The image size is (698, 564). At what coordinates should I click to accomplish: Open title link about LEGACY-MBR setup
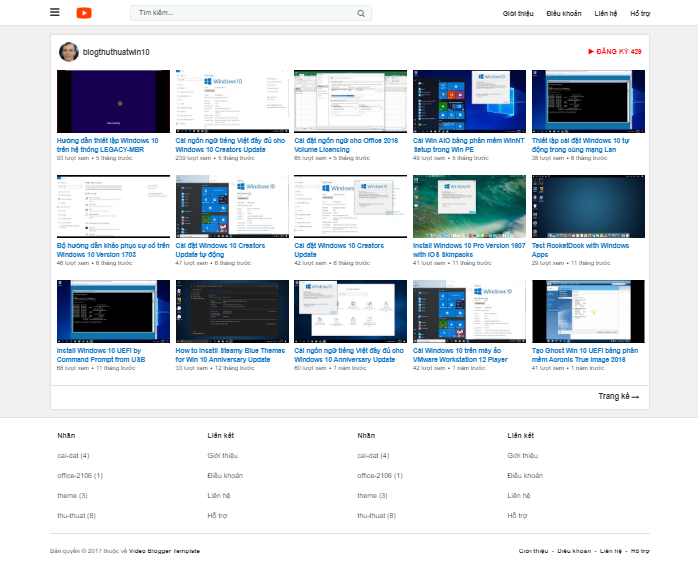[x=107, y=145]
